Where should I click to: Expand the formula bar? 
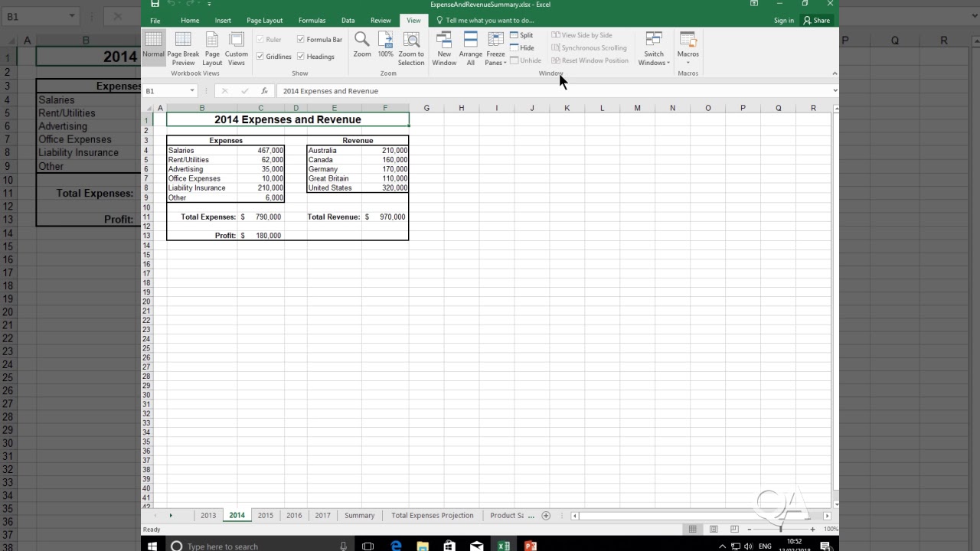click(835, 90)
